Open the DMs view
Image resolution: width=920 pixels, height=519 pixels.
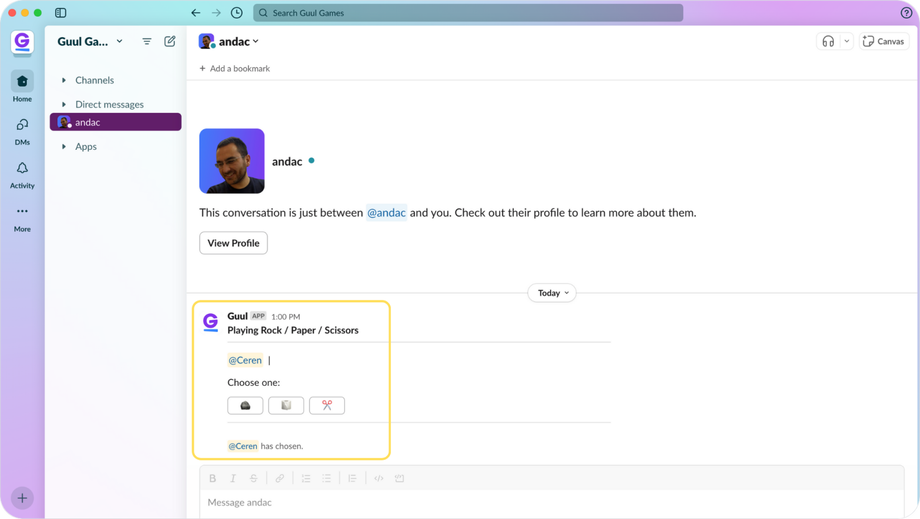coord(22,131)
